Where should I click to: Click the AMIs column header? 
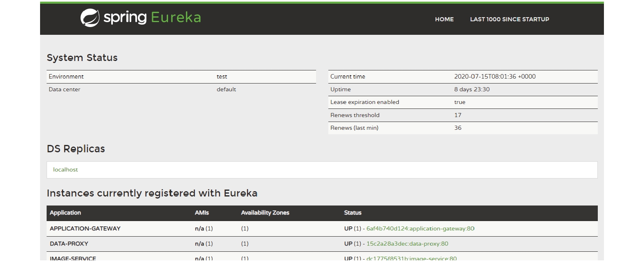click(202, 212)
